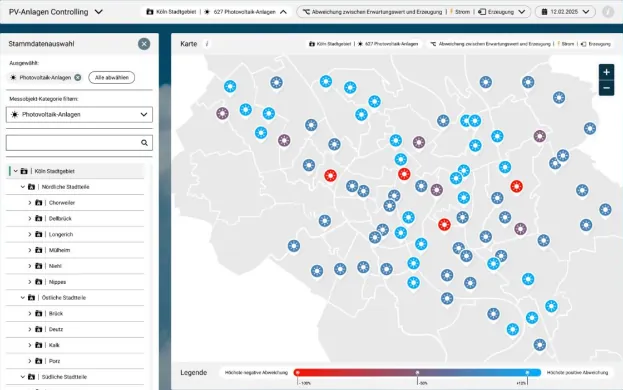The width and height of the screenshot is (624, 390).
Task: Select the Deutz tree entry label
Action: (56, 330)
